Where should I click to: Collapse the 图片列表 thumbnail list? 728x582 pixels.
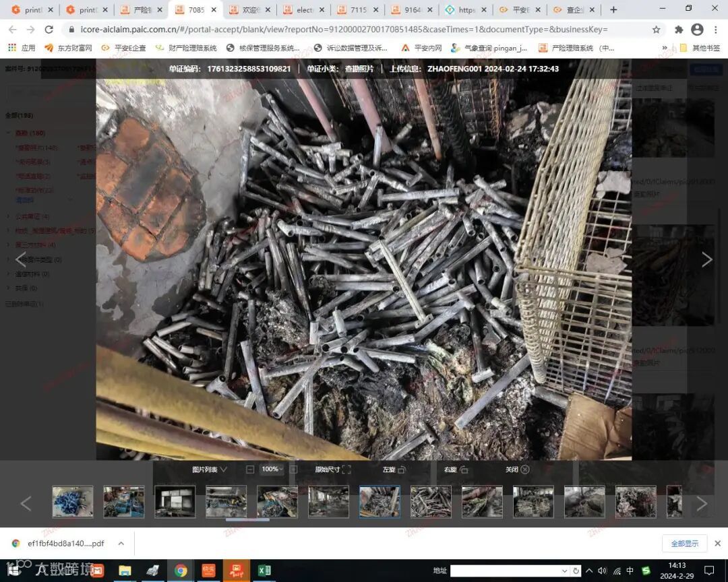(210, 470)
